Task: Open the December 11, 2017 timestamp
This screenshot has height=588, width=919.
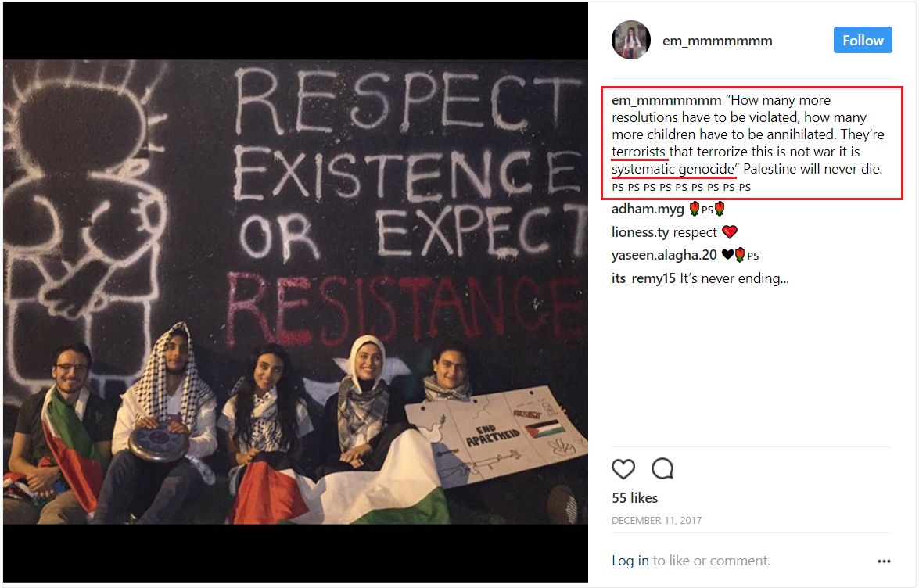Action: (x=656, y=520)
